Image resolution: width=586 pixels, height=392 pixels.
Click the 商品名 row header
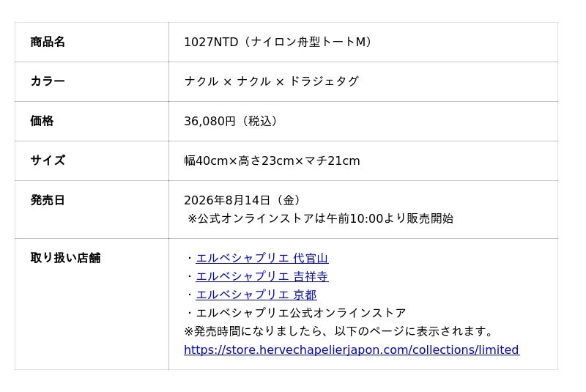point(48,42)
